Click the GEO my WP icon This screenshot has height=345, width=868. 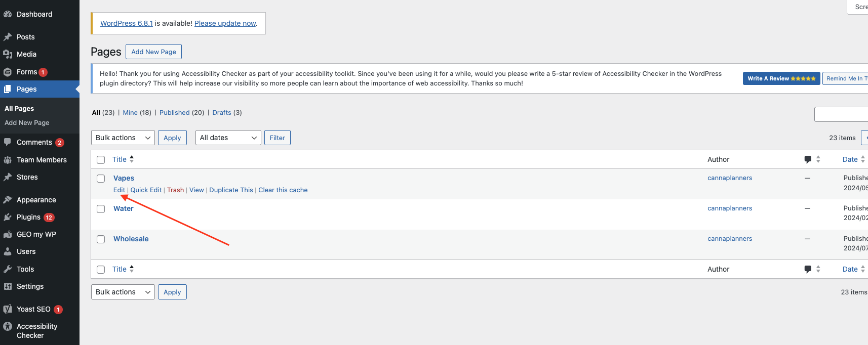[x=8, y=234]
